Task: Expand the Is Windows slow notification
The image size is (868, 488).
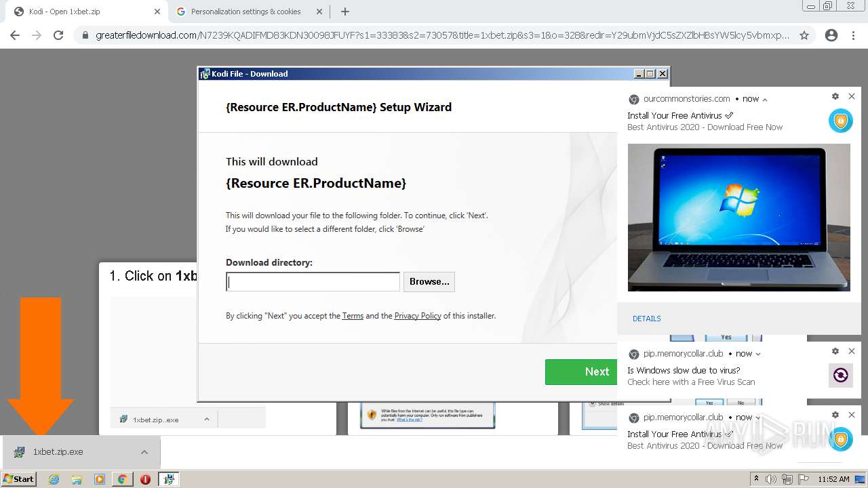Action: click(758, 354)
